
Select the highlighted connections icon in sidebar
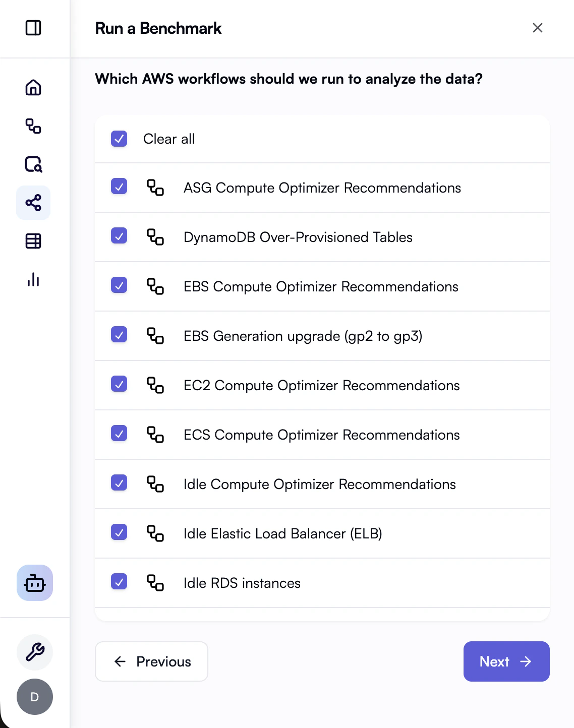tap(33, 203)
